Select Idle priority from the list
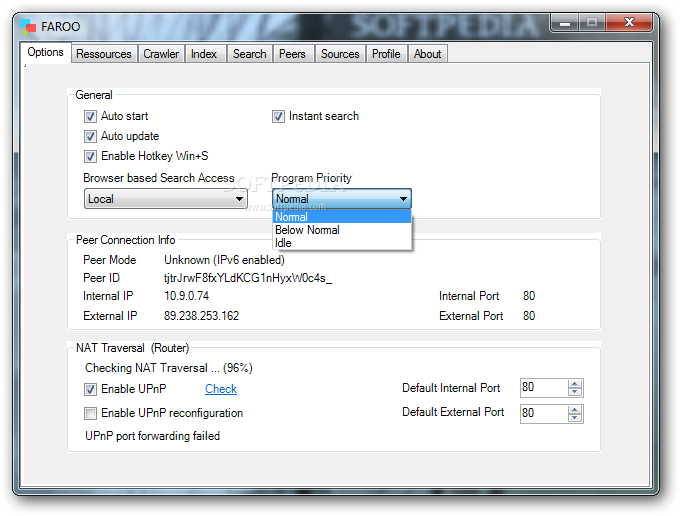This screenshot has width=680, height=516. 342,243
